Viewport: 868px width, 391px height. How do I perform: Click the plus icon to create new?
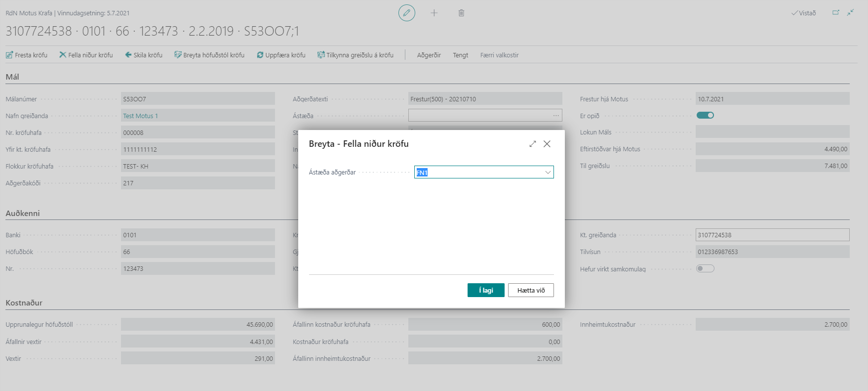pyautogui.click(x=434, y=13)
